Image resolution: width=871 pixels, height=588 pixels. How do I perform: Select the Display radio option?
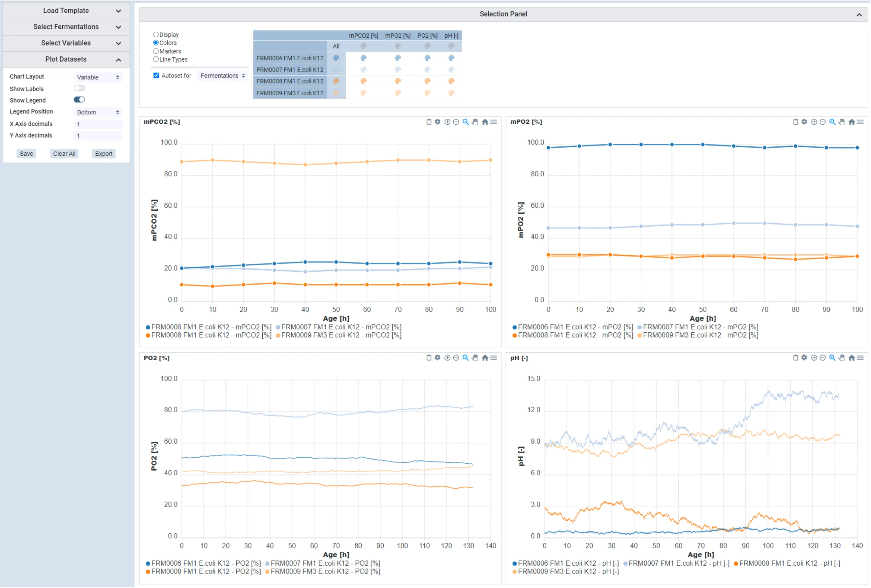tap(155, 34)
